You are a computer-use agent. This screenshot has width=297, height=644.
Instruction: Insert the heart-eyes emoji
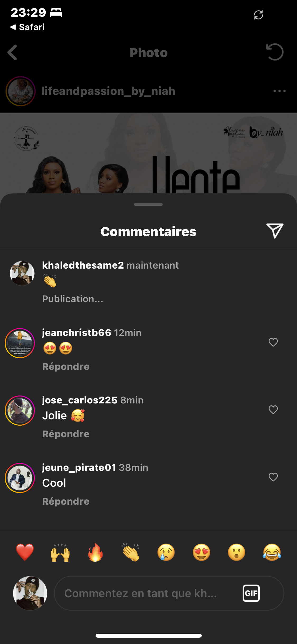pyautogui.click(x=201, y=552)
